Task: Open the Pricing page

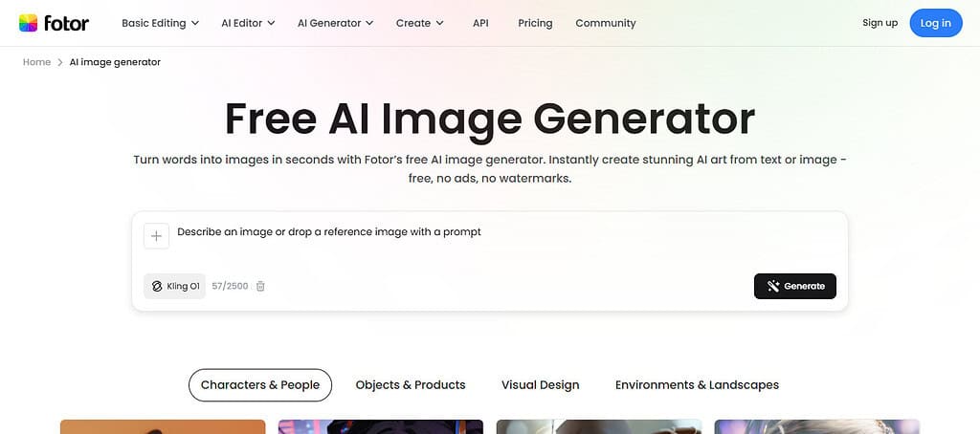Action: pos(535,23)
